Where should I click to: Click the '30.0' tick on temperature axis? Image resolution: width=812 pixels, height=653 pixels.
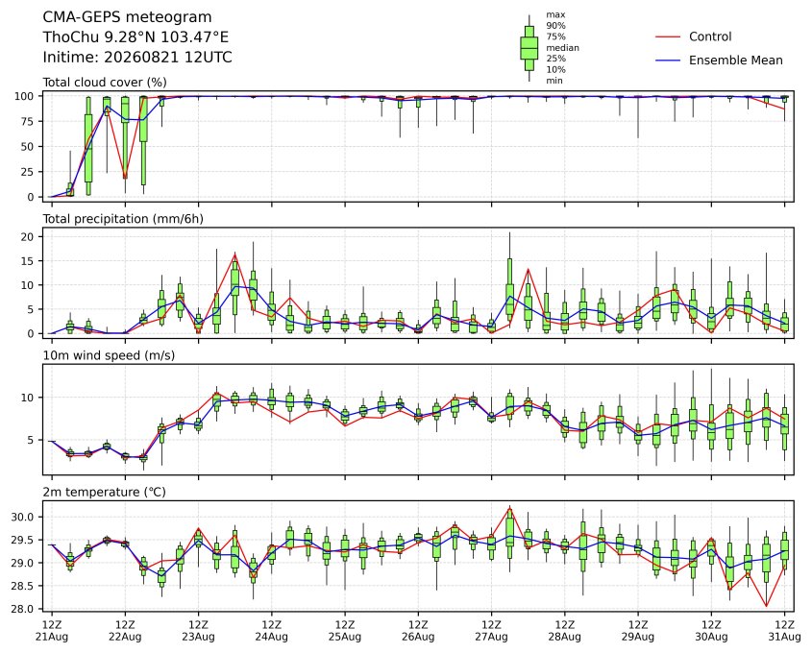click(23, 517)
